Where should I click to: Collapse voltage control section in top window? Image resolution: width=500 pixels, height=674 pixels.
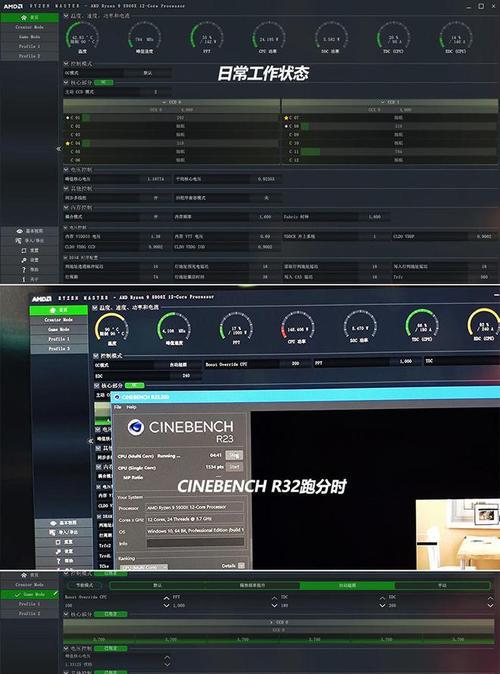pyautogui.click(x=66, y=170)
